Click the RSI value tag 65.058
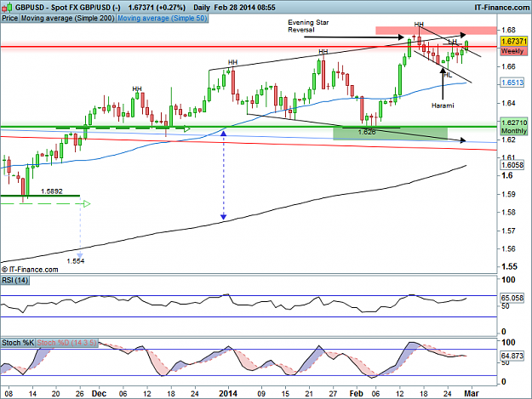532x399 pixels. [x=512, y=298]
